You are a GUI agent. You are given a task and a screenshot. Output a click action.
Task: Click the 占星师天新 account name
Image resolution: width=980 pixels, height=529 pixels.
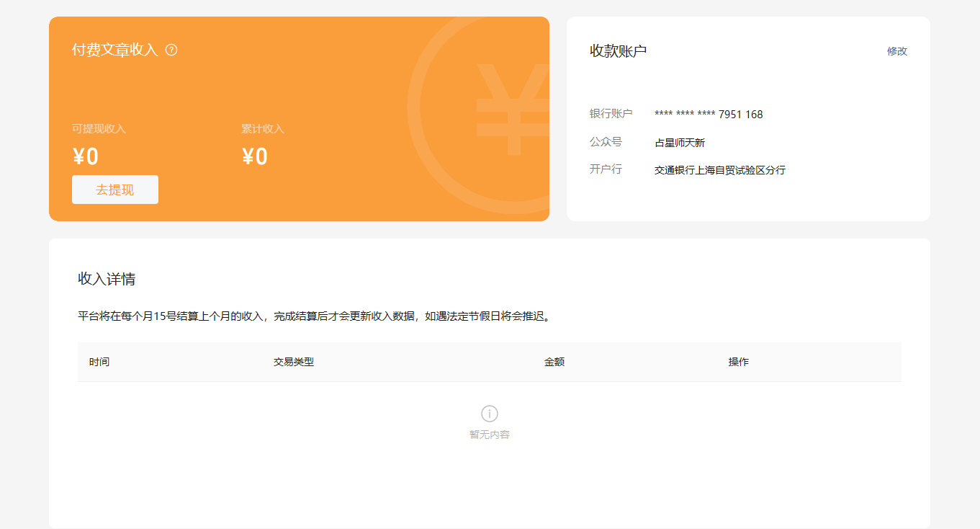coord(680,143)
